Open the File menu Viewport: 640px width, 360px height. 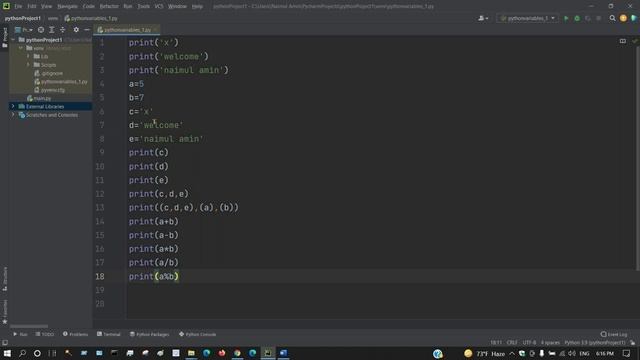click(18, 6)
